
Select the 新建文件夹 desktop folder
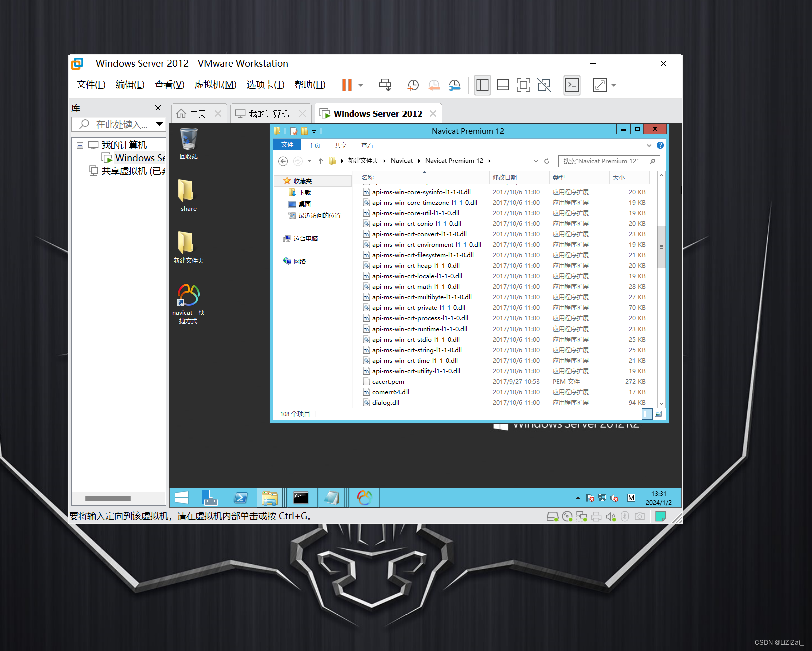pos(188,247)
